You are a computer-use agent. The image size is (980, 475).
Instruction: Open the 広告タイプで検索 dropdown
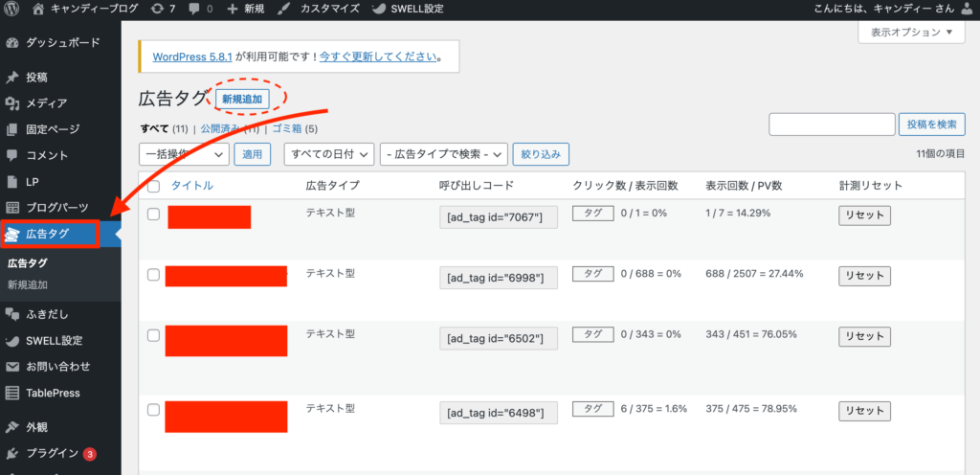point(443,154)
